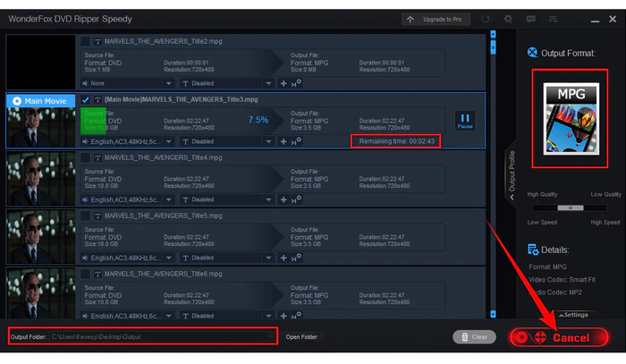Click the add subtitle plus icon for Title5.mpg
Image resolution: width=626 pixels, height=364 pixels.
(x=283, y=258)
